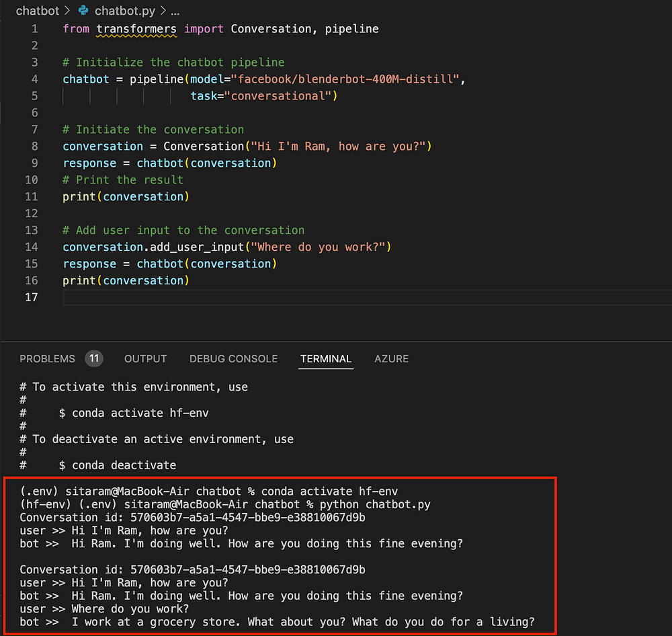This screenshot has width=672, height=636.
Task: Click the underlined 'transformers' import name
Action: click(x=136, y=29)
